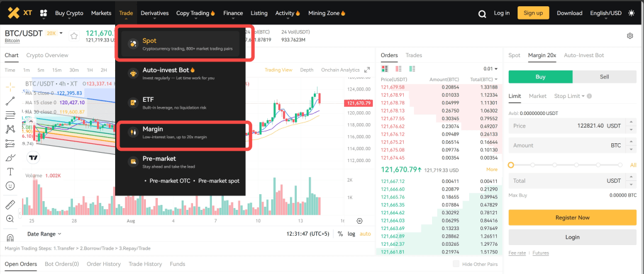Screen dimensions: 644x274
Task: Select the trend line drawing tool
Action: (x=10, y=101)
